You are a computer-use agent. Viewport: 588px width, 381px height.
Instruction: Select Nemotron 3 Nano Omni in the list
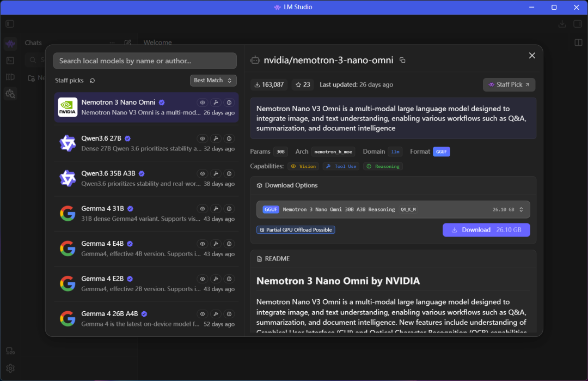pyautogui.click(x=146, y=107)
